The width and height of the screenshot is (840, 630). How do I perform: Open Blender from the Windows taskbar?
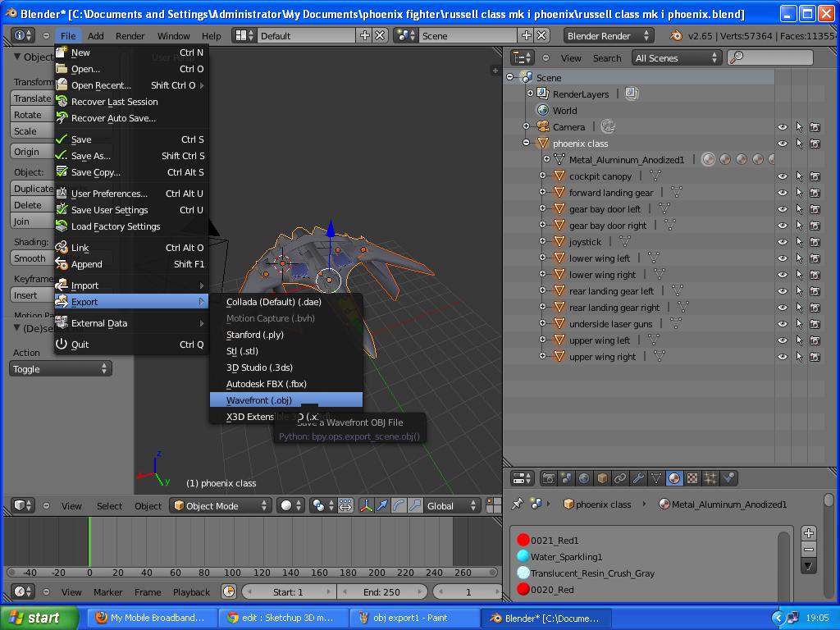545,618
